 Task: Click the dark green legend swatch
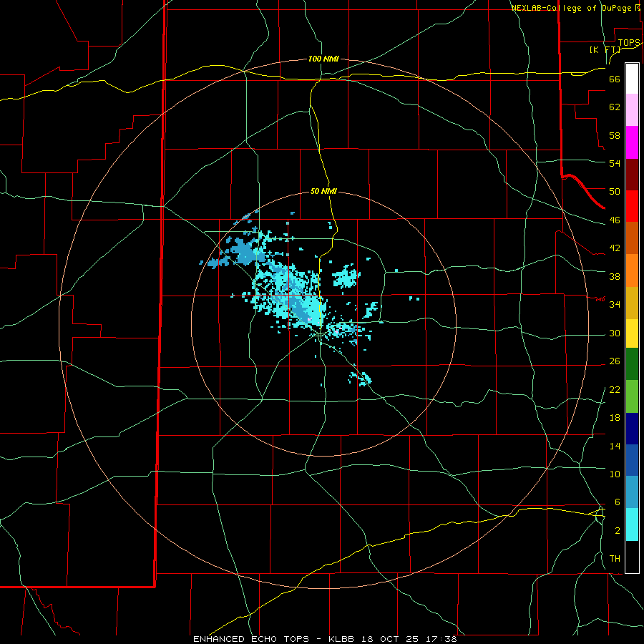tap(632, 364)
